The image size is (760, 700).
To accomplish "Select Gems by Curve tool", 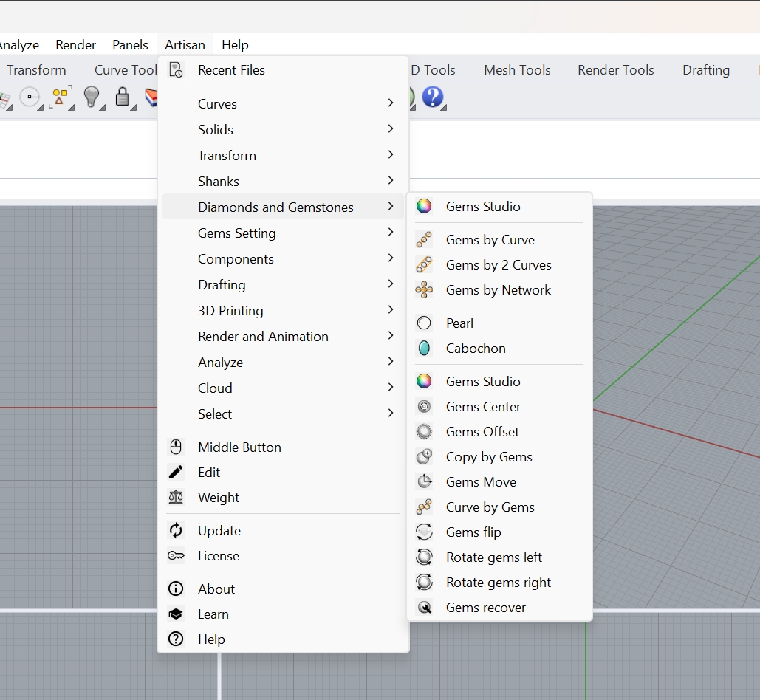I will tap(490, 240).
